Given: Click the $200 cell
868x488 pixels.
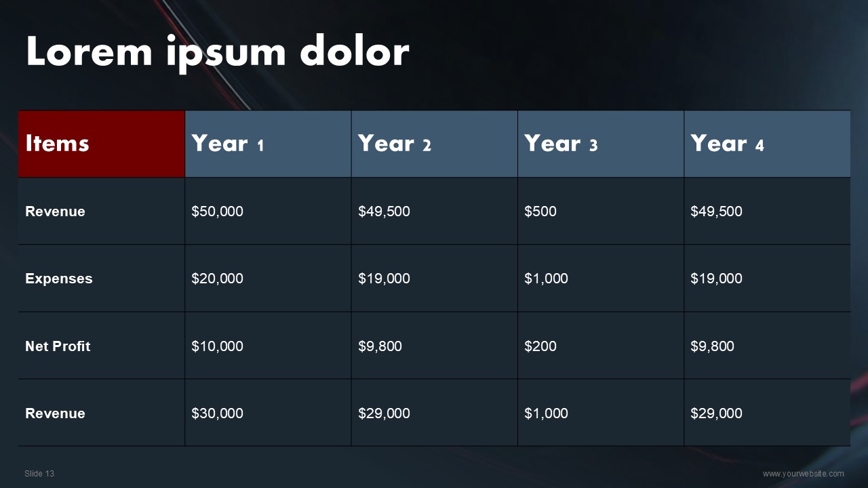Looking at the screenshot, I should click(x=540, y=346).
